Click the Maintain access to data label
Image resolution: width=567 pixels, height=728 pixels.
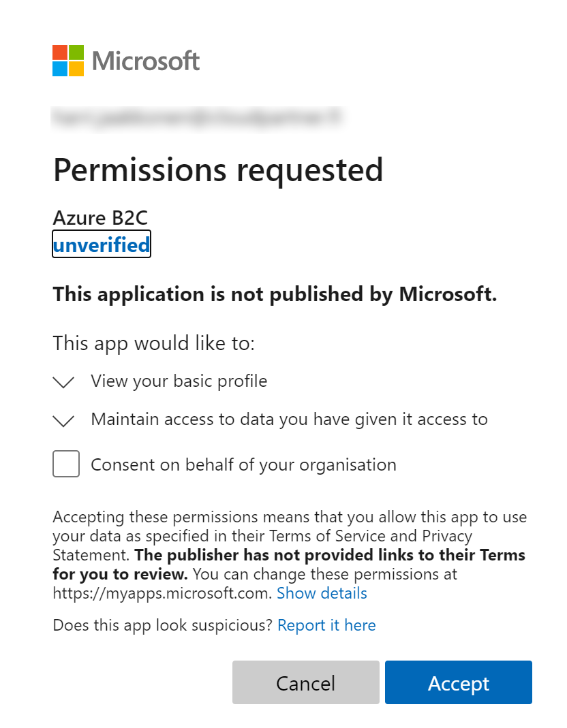(x=289, y=419)
